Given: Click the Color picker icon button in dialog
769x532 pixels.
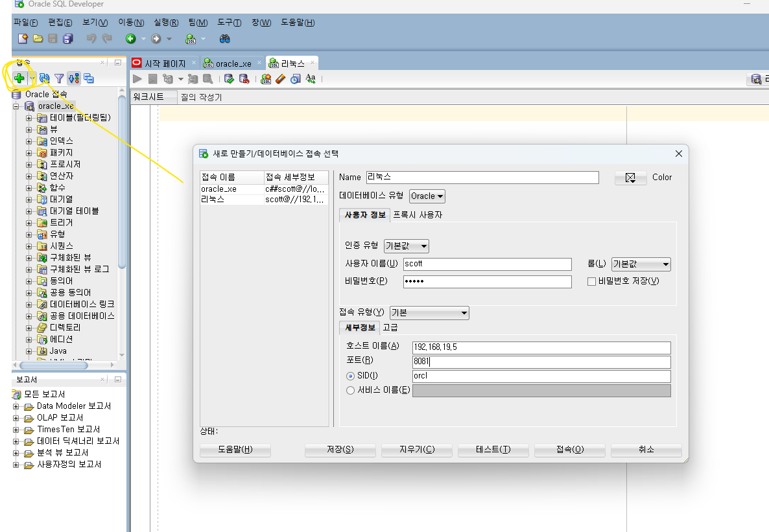Looking at the screenshot, I should tap(631, 178).
